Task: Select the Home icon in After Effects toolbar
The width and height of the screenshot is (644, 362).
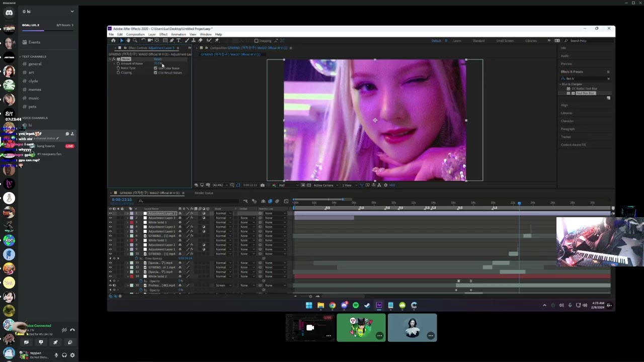Action: [113, 40]
